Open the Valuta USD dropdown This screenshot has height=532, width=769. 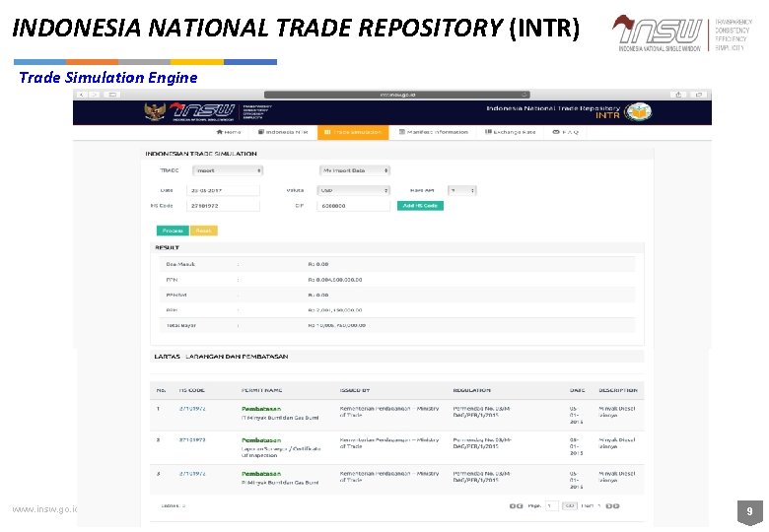[x=353, y=190]
